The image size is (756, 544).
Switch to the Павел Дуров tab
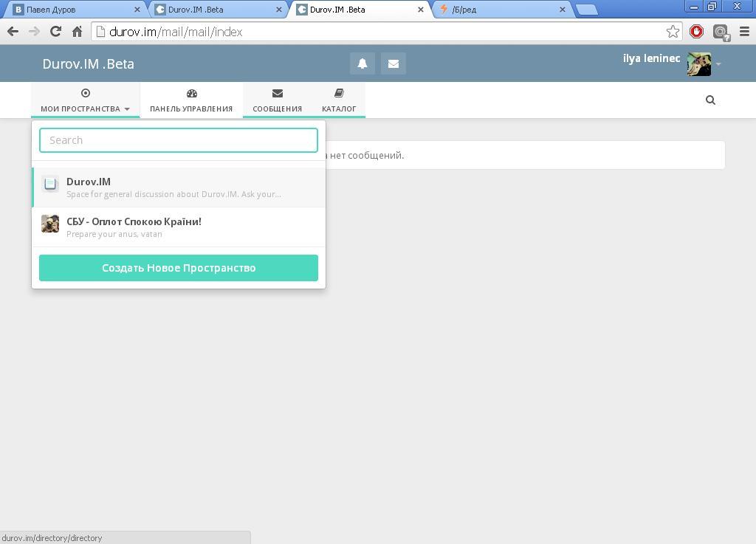75,10
